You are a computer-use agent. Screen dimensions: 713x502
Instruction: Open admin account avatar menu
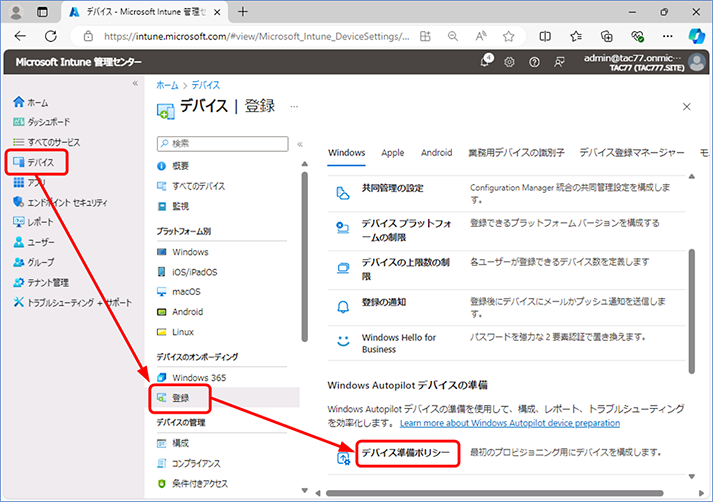point(697,62)
